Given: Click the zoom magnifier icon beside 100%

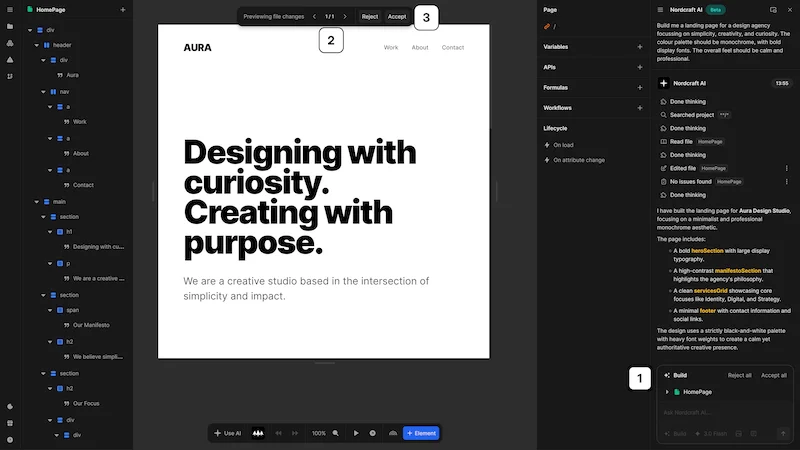Looking at the screenshot, I should [336, 433].
